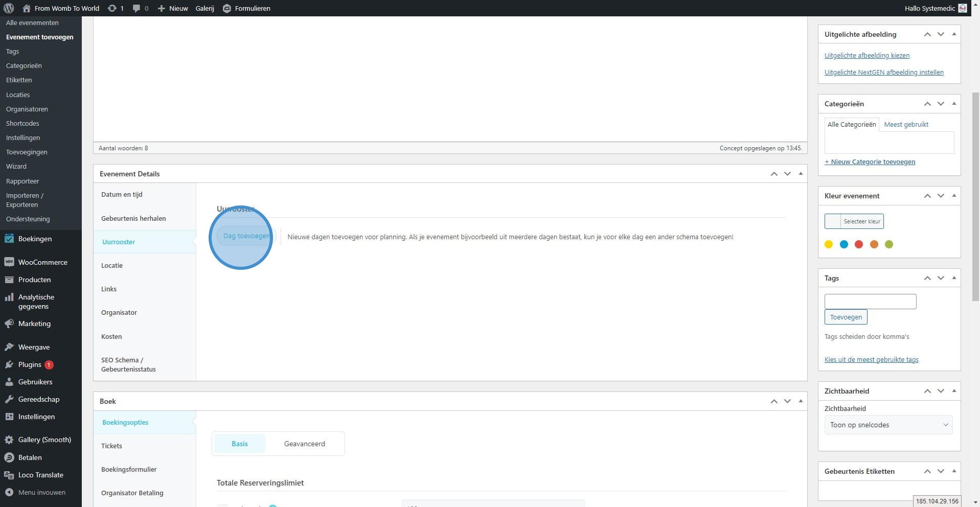Open the Gebruikers user icon

click(9, 382)
